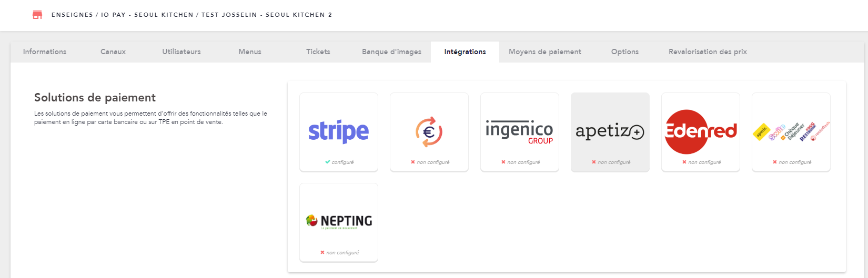Open the Canaux tab
This screenshot has width=868, height=278.
coord(113,52)
